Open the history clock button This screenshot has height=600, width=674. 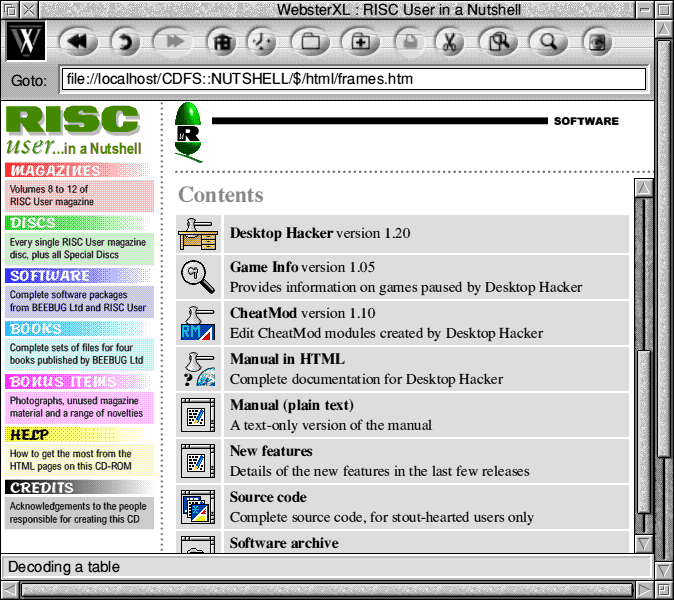click(261, 42)
